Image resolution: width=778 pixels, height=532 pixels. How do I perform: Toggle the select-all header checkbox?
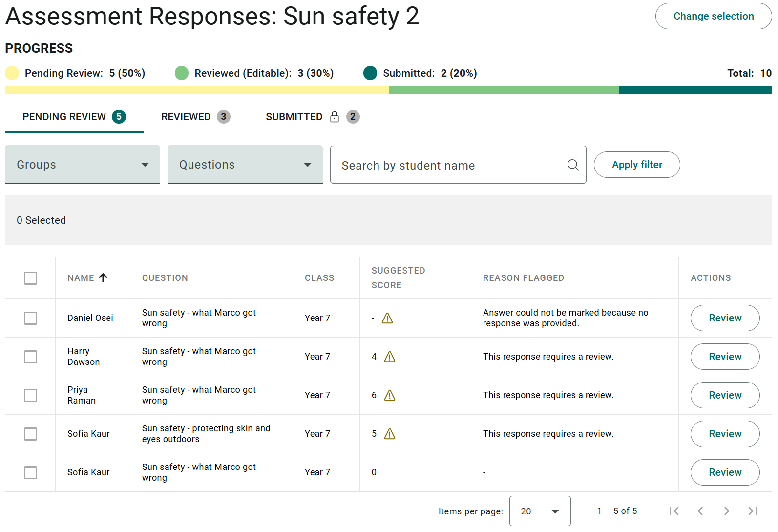click(x=30, y=278)
